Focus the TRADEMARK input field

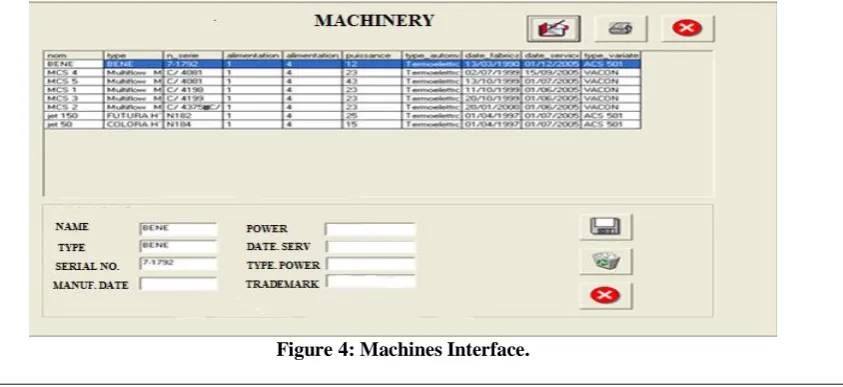pyautogui.click(x=370, y=282)
